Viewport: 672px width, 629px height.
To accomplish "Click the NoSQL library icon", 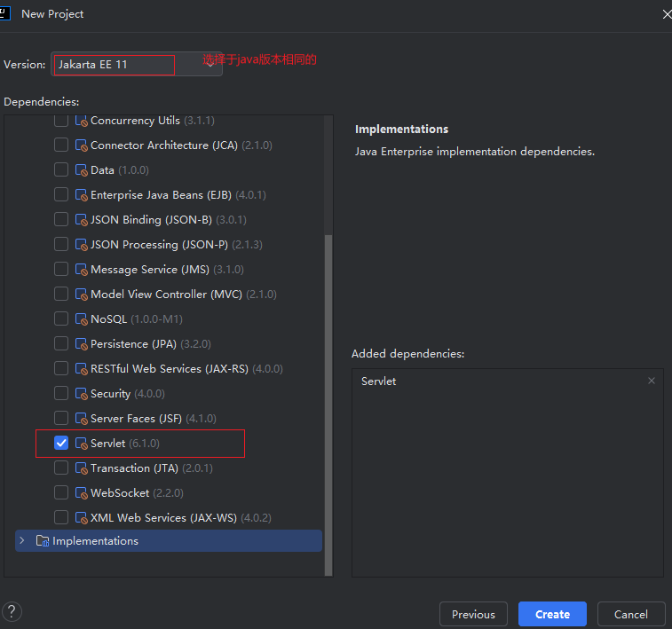I will point(81,319).
